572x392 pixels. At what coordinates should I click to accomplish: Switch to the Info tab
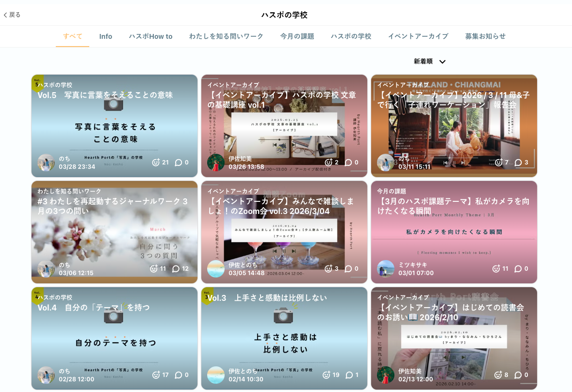[x=106, y=36]
